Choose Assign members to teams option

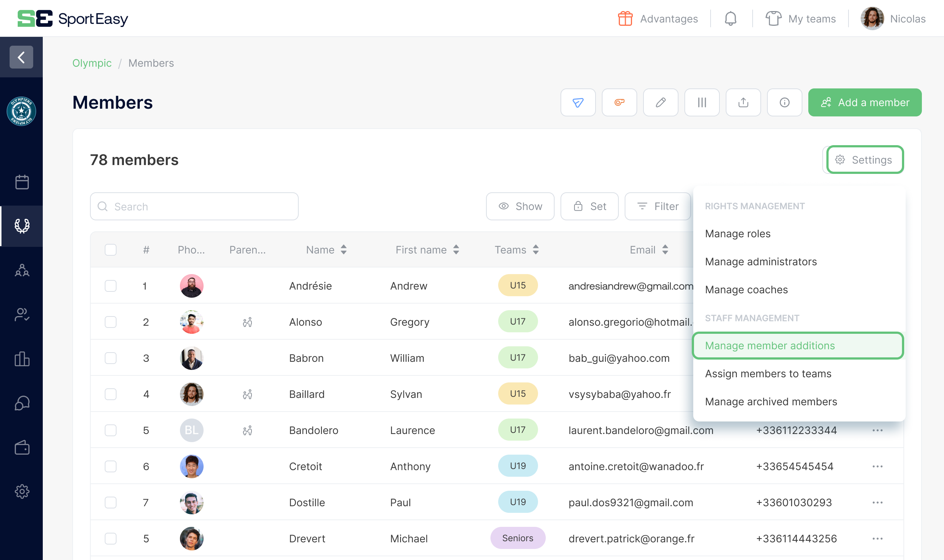768,373
